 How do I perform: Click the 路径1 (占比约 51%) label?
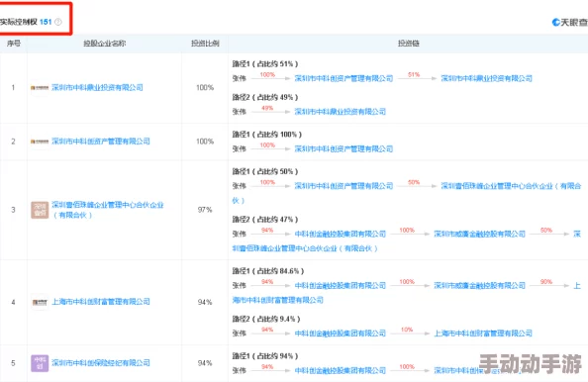pos(265,63)
